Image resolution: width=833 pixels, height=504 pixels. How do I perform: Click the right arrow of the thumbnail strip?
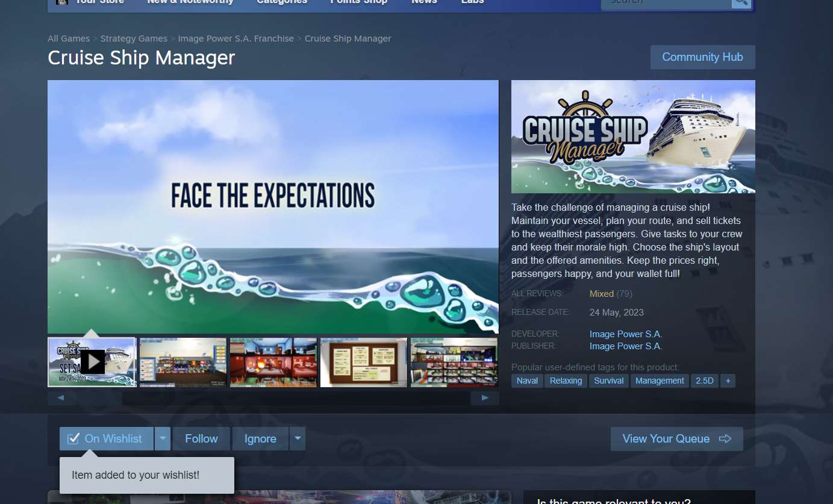coord(484,398)
